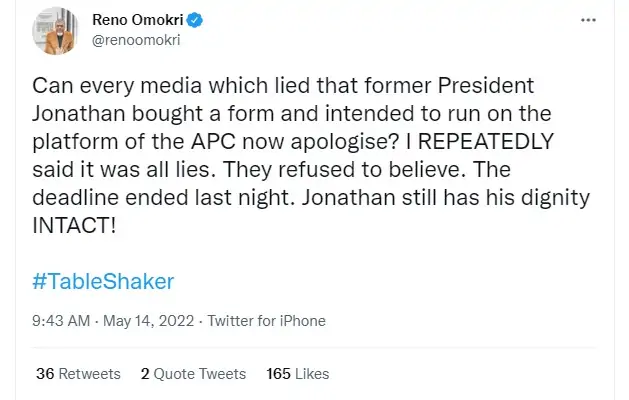The height and width of the screenshot is (400, 629).
Task: View the 2 Quote Tweets
Action: click(193, 374)
